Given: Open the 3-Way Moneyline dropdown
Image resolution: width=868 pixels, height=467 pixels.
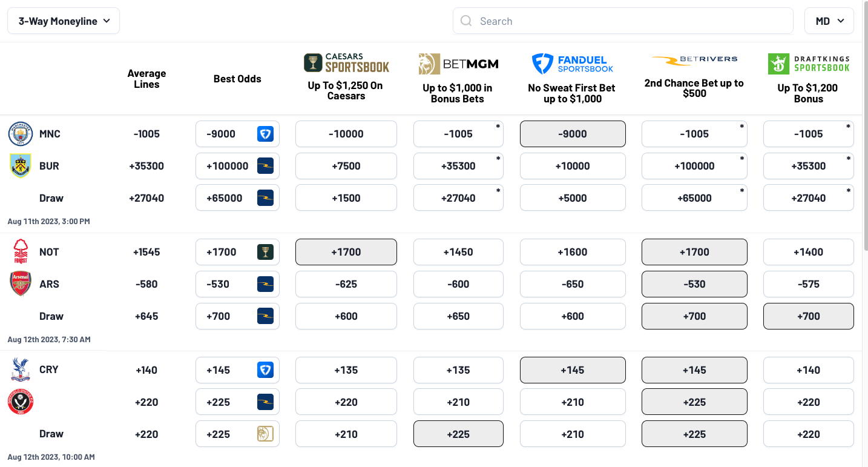Looking at the screenshot, I should [x=64, y=21].
